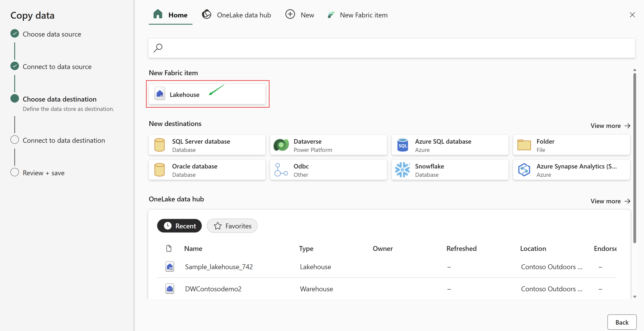Sort by Type column header

306,249
